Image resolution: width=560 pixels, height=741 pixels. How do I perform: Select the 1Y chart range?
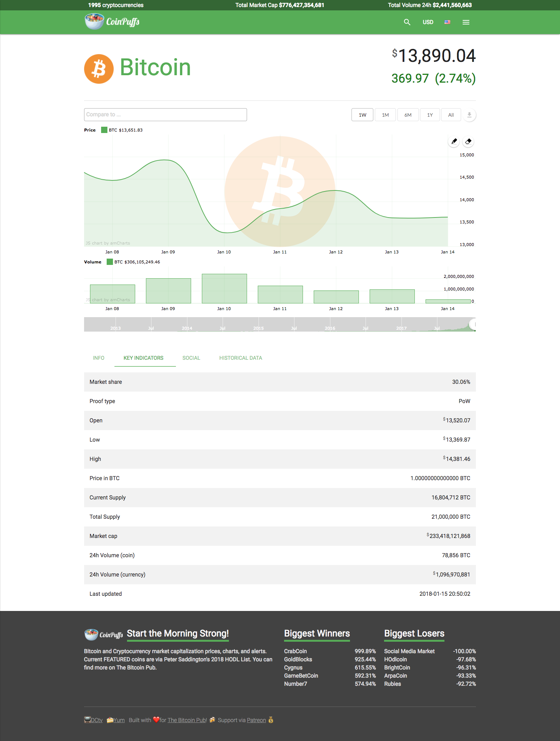(430, 115)
